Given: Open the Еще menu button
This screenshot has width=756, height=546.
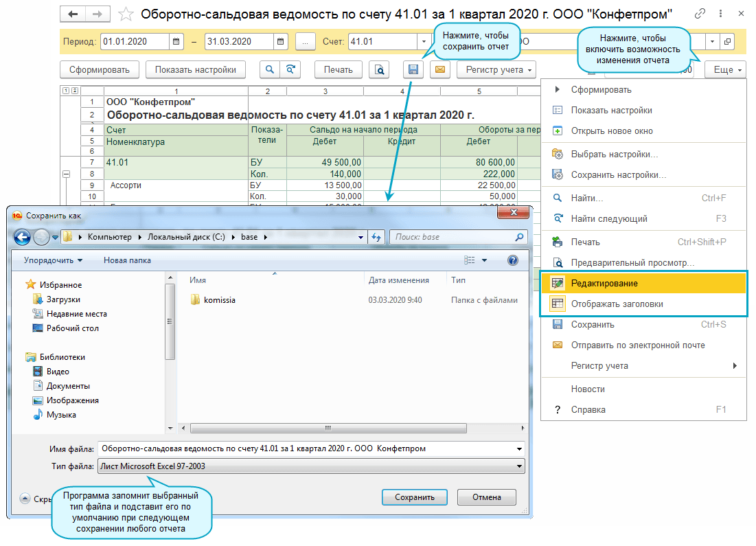Looking at the screenshot, I should (x=726, y=69).
